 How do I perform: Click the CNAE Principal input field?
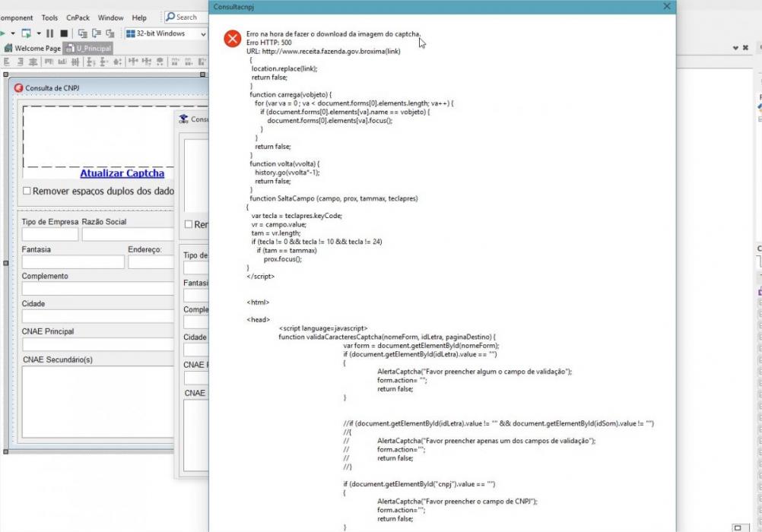click(x=97, y=344)
